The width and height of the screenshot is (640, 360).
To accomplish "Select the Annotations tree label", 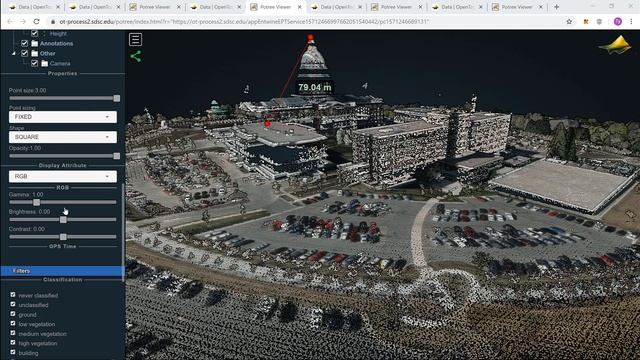I will click(56, 43).
